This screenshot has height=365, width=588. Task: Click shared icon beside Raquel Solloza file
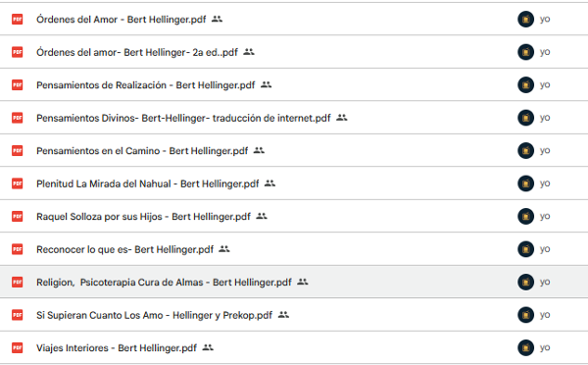click(x=262, y=216)
